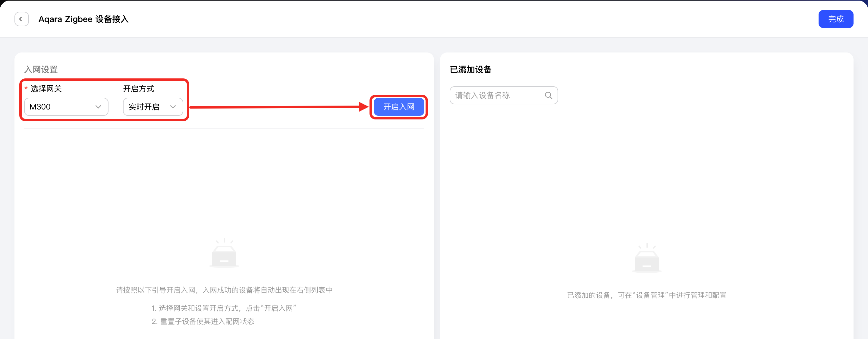868x339 pixels.
Task: Click the 开启入网 button
Action: (x=399, y=107)
